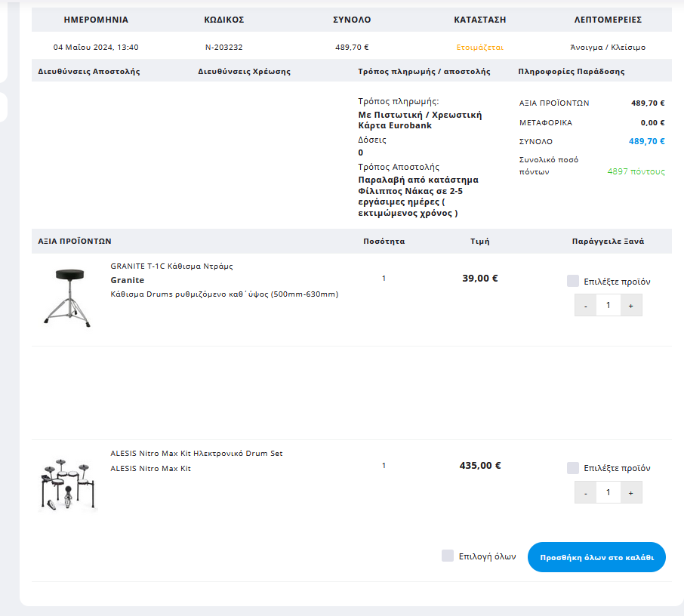Click ΛΕΠΤΟΜΕΡΕΙΕΣ column header
684x616 pixels.
tap(608, 20)
